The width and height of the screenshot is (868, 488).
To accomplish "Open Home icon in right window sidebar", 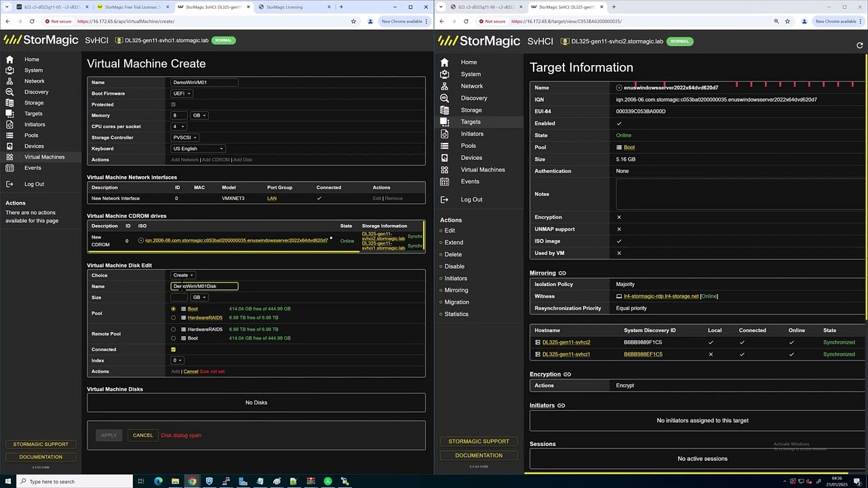I will pyautogui.click(x=444, y=62).
